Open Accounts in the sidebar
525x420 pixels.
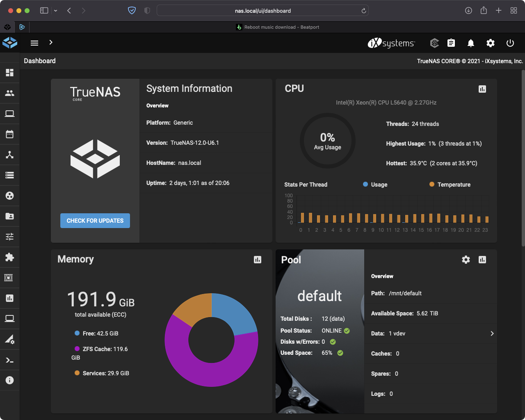pyautogui.click(x=10, y=93)
